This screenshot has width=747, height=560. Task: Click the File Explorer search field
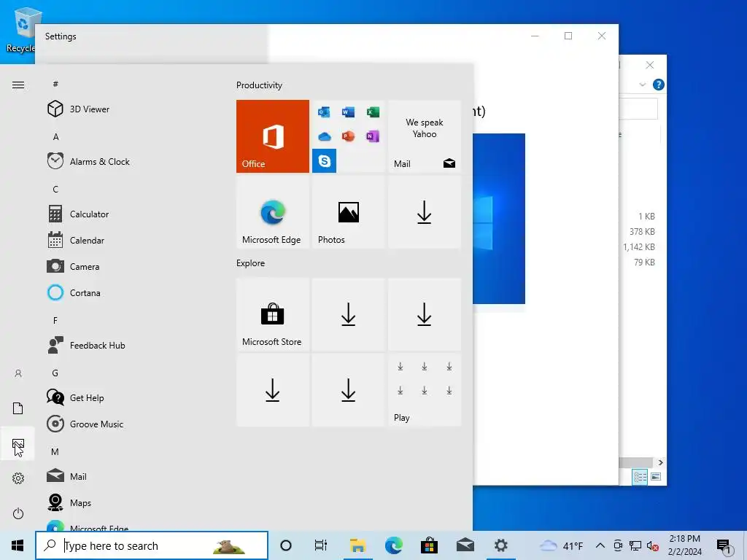pos(638,109)
